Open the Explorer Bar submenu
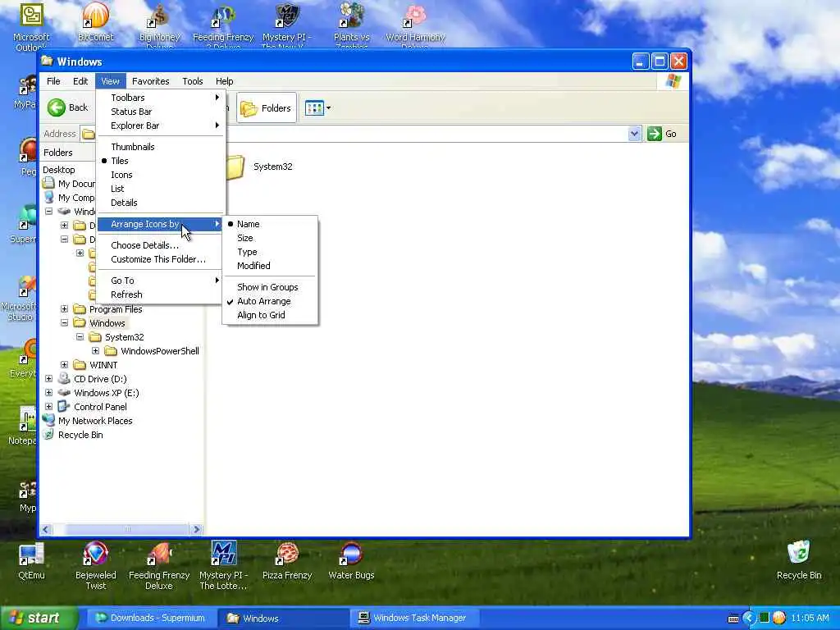This screenshot has height=630, width=840. click(x=160, y=126)
